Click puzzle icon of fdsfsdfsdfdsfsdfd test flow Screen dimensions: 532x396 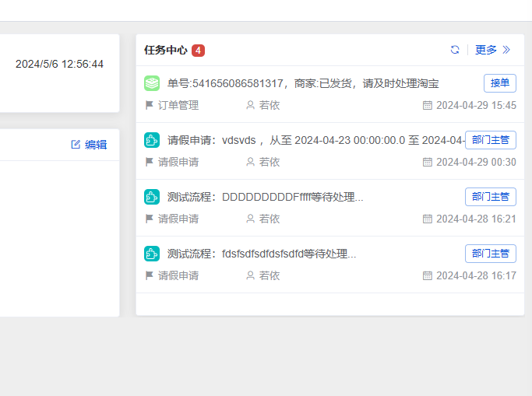[x=152, y=254]
